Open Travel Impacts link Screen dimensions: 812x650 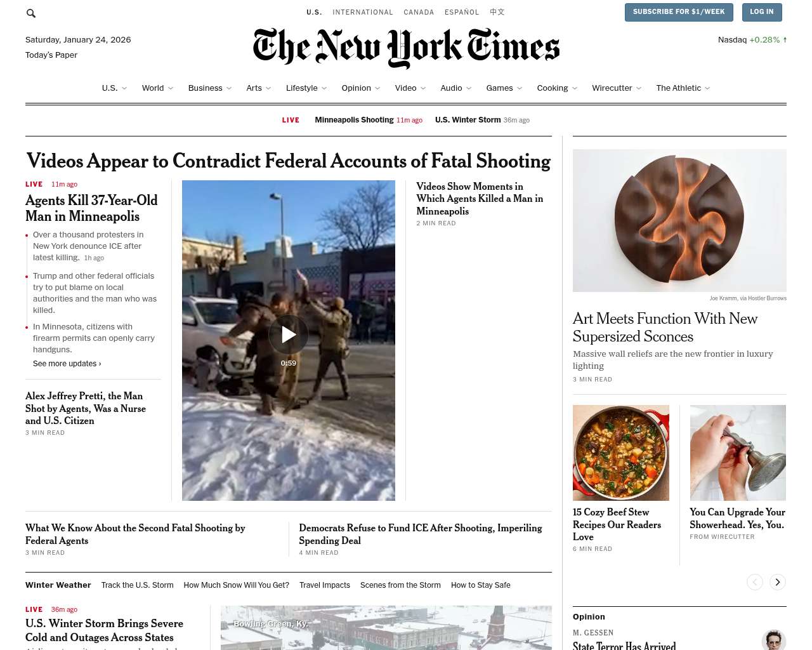[325, 585]
